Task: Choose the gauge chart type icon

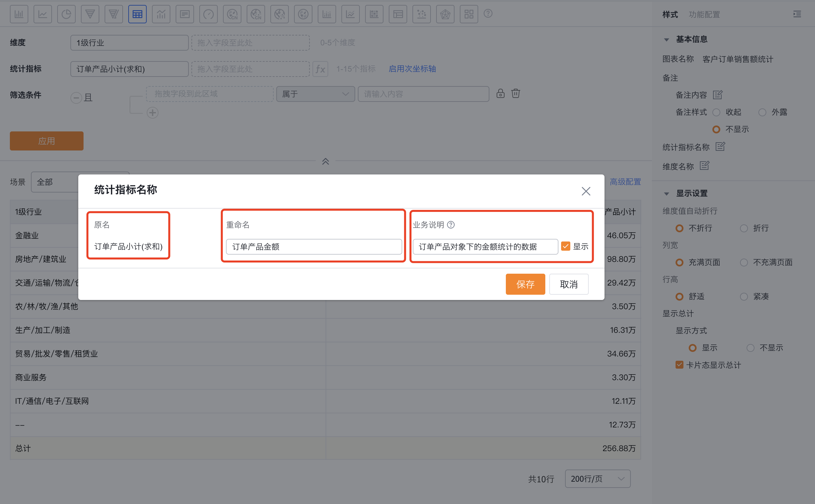Action: pyautogui.click(x=208, y=14)
